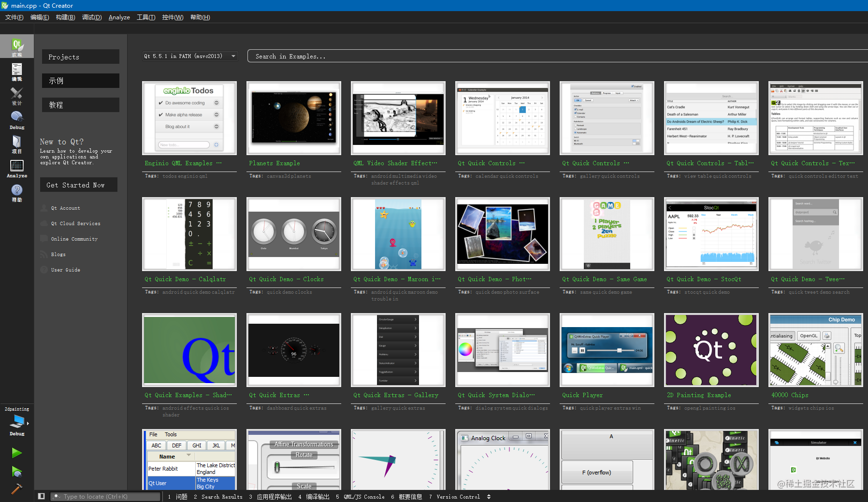Click the 'stocqt' tag text
Viewport: 868px width, 502px height.
[692, 292]
